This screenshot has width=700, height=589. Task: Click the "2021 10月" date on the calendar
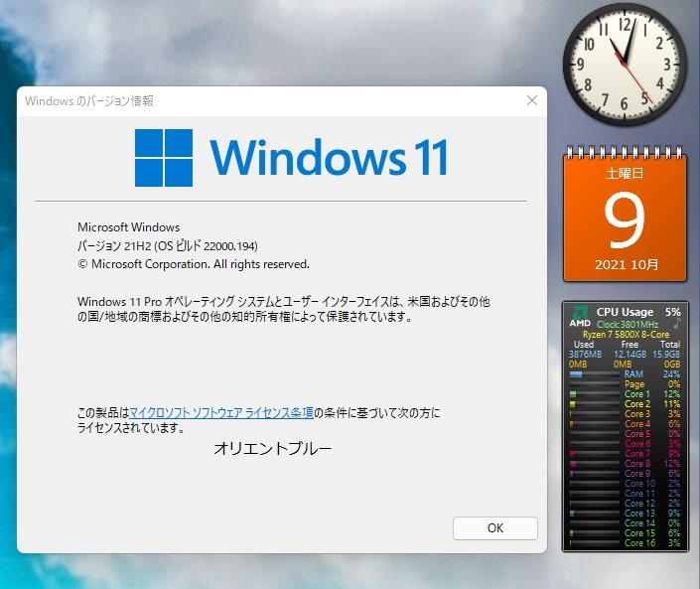pyautogui.click(x=627, y=265)
